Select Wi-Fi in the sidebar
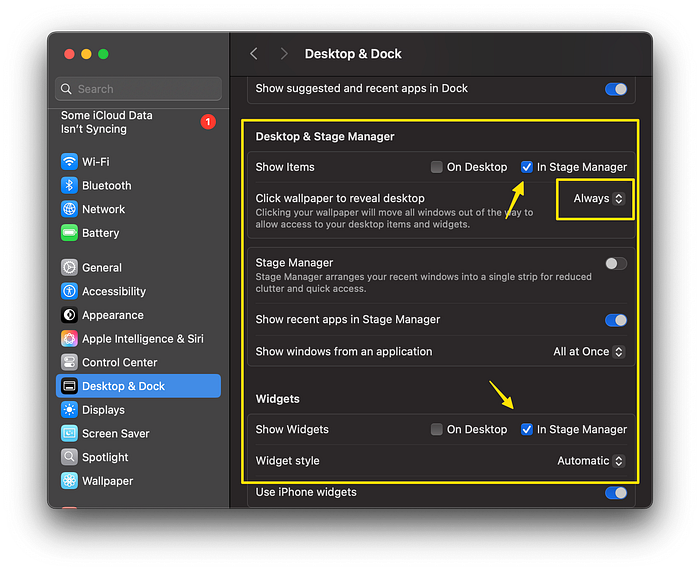The image size is (700, 571). (96, 162)
